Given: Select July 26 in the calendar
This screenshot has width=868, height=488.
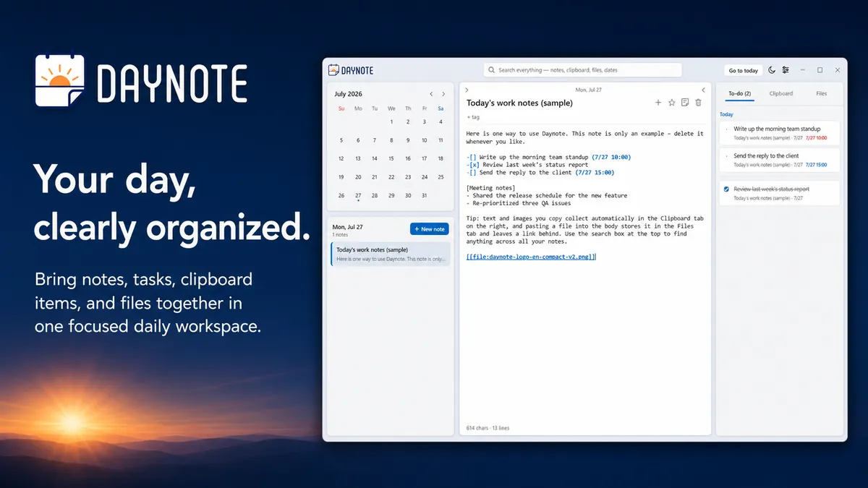Looking at the screenshot, I should coord(341,195).
